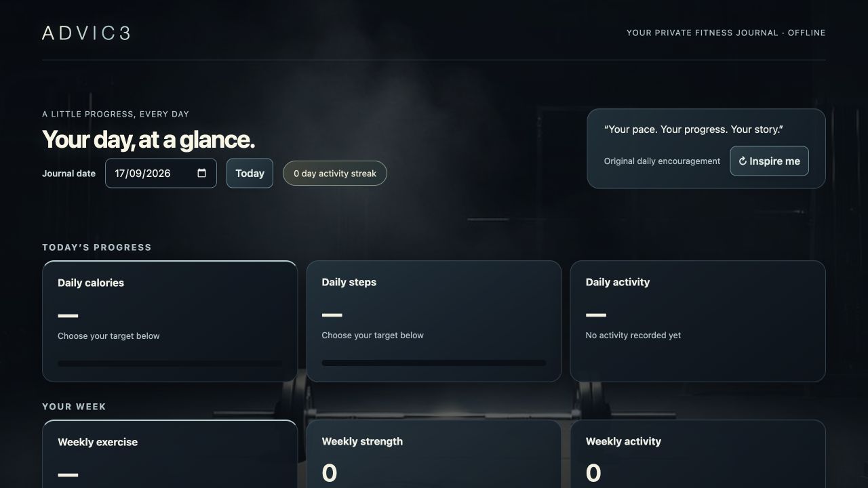Screen dimensions: 868x488
Task: Click the Weekly activity card title
Action: (x=623, y=441)
